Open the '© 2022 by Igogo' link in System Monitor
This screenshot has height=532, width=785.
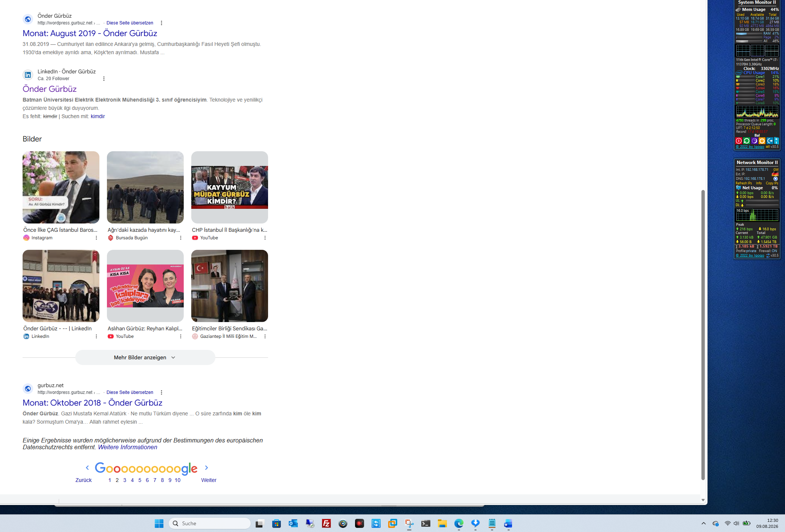coord(750,147)
